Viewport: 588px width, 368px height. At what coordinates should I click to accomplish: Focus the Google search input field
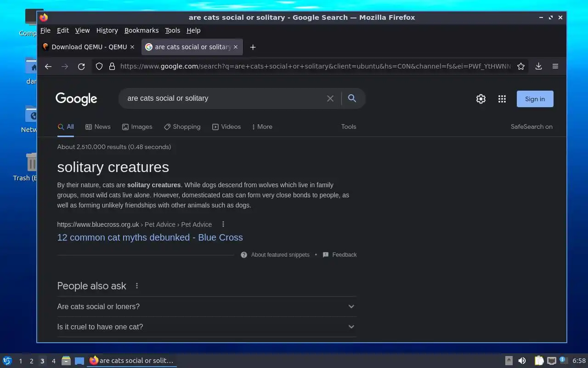click(x=223, y=98)
